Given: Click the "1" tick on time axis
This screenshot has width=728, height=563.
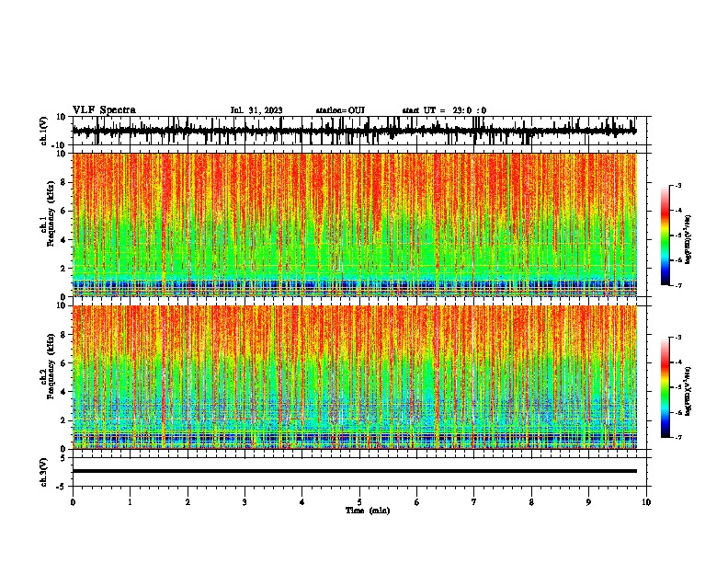Looking at the screenshot, I should [x=130, y=502].
